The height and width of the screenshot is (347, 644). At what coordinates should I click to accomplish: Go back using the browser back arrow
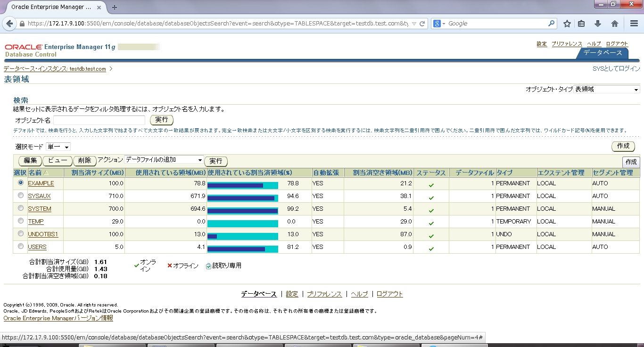(x=10, y=23)
